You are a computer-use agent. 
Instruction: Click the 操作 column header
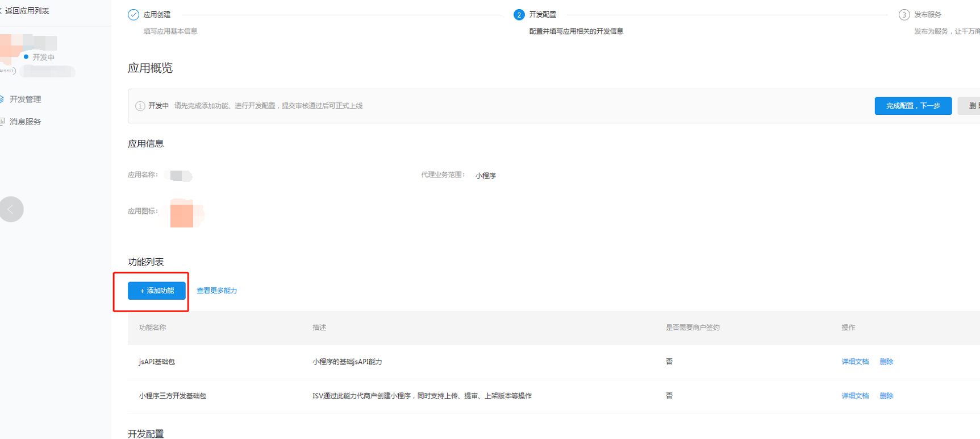coord(848,328)
